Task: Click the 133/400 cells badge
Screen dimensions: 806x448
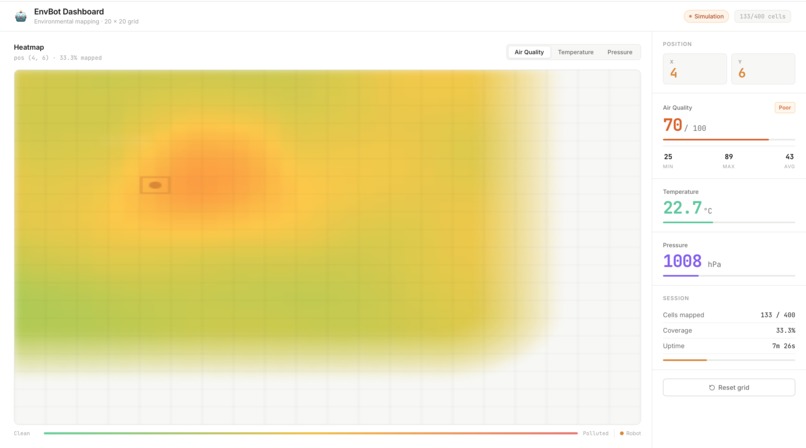Action: (762, 16)
